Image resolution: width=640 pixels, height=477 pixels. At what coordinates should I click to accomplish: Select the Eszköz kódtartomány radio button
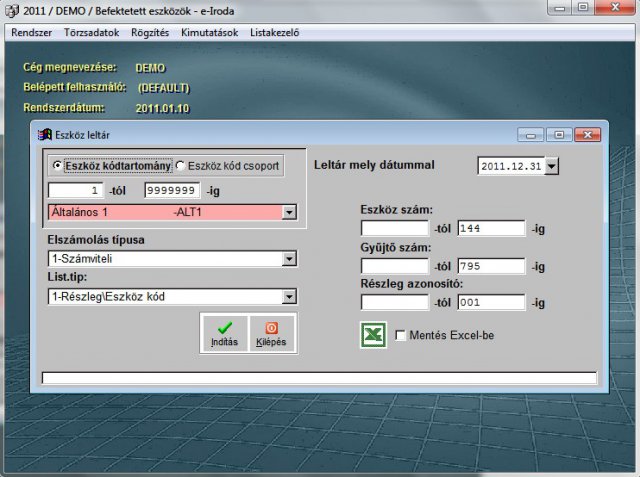point(58,165)
